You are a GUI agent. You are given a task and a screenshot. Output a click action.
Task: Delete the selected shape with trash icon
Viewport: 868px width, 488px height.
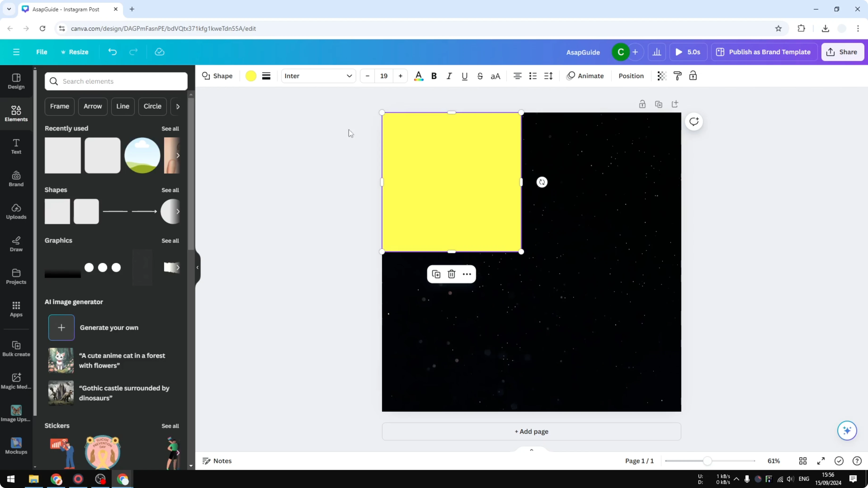pos(451,274)
